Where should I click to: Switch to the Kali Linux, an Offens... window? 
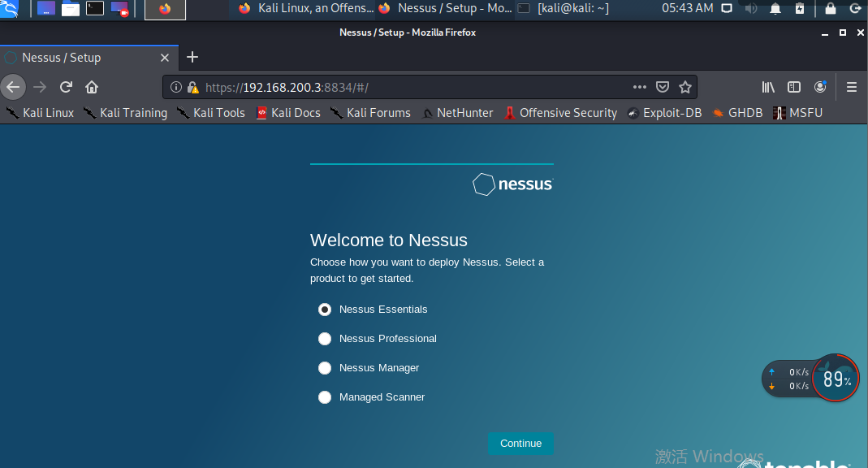click(x=305, y=8)
